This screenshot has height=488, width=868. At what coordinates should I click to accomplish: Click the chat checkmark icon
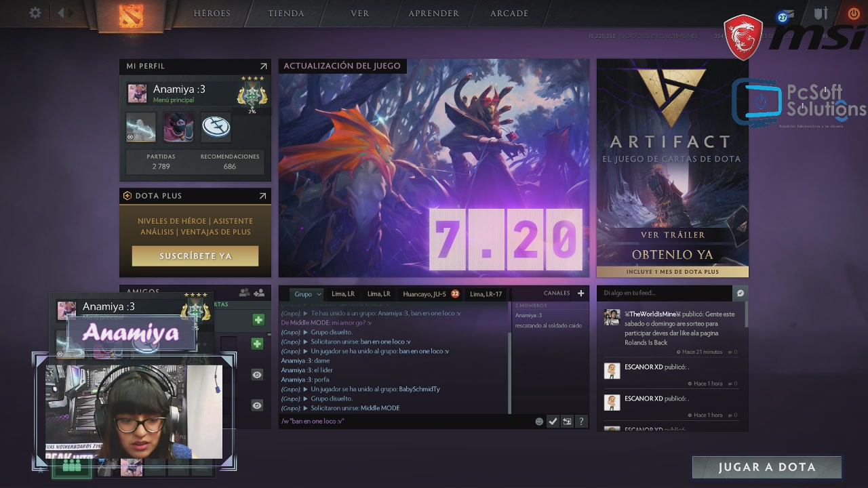553,422
